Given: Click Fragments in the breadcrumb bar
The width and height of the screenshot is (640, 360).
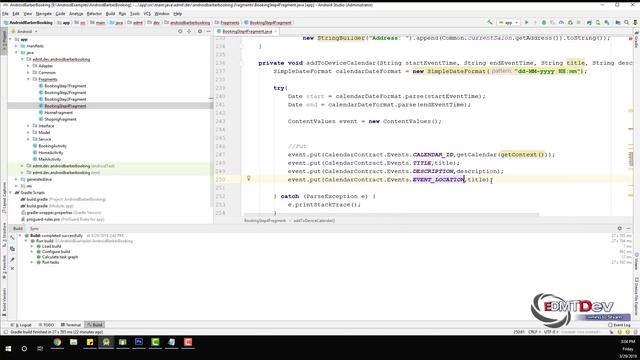Looking at the screenshot, I should (x=227, y=22).
